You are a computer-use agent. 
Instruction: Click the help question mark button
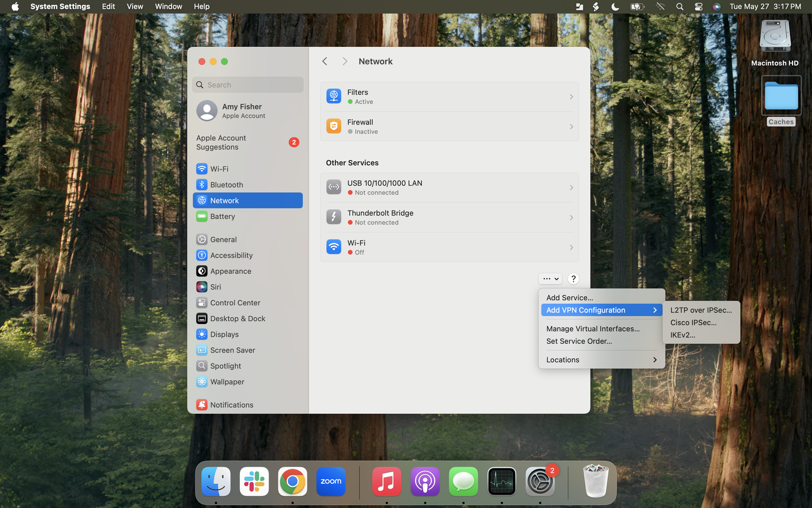573,279
